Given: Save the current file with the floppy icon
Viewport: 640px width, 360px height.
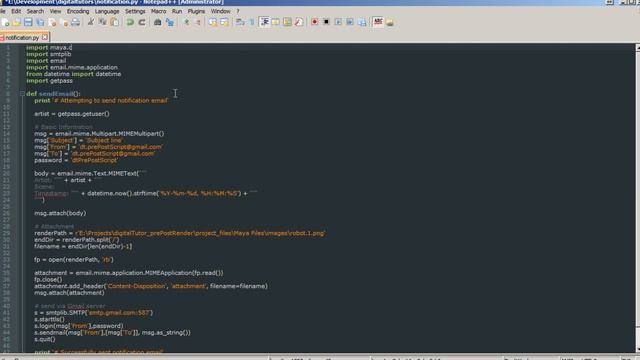Looking at the screenshot, I should click(28, 22).
